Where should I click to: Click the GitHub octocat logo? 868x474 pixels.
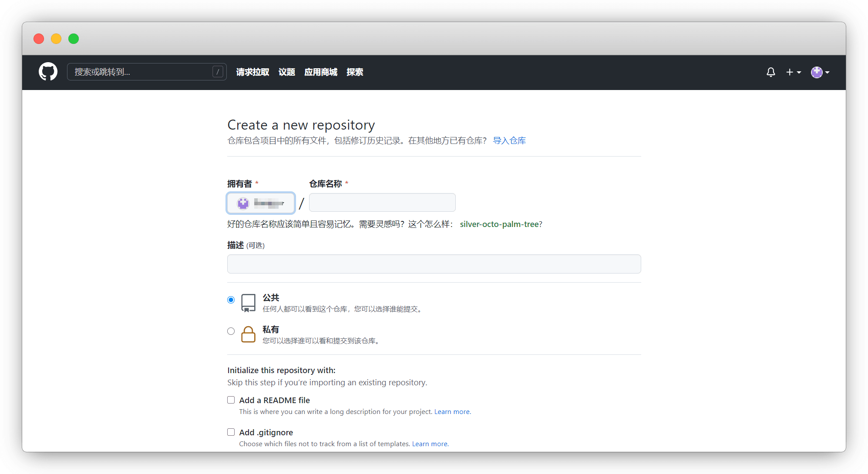tap(48, 72)
